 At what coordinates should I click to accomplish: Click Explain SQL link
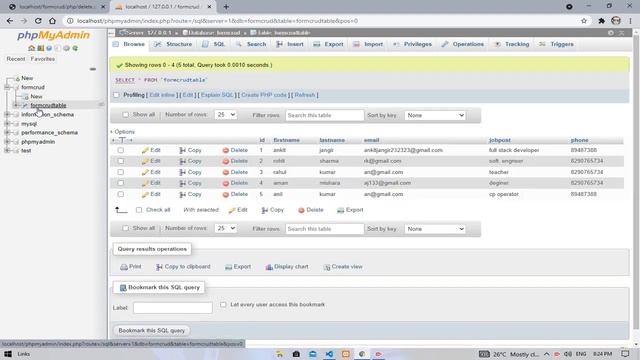pos(217,95)
